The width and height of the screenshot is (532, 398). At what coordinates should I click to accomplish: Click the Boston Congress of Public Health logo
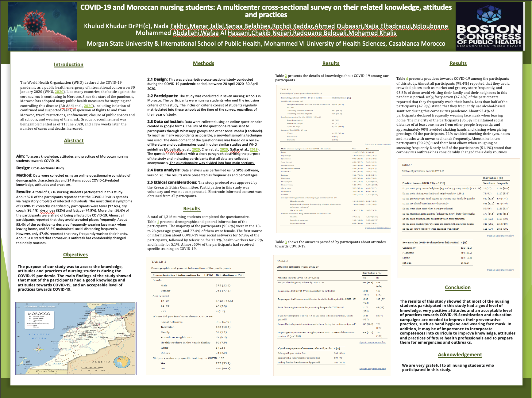point(489,26)
